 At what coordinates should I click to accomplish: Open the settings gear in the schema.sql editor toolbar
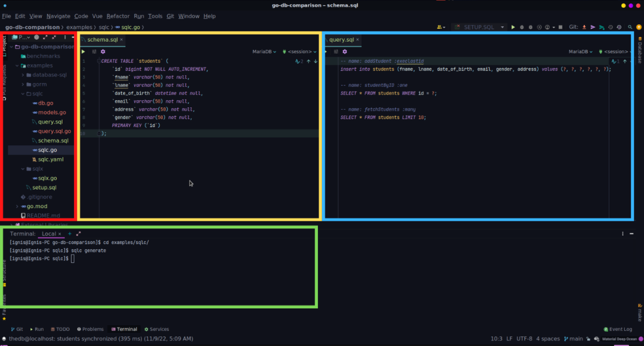point(103,52)
